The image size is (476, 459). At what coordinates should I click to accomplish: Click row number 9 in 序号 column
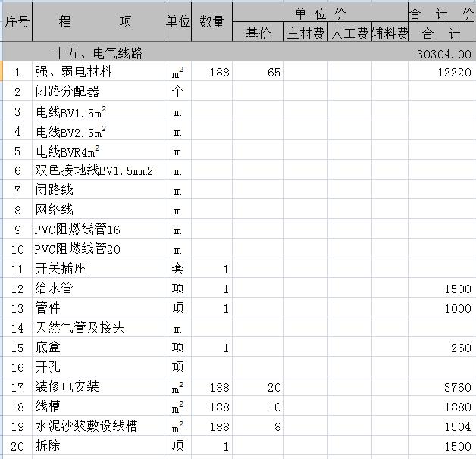(17, 229)
